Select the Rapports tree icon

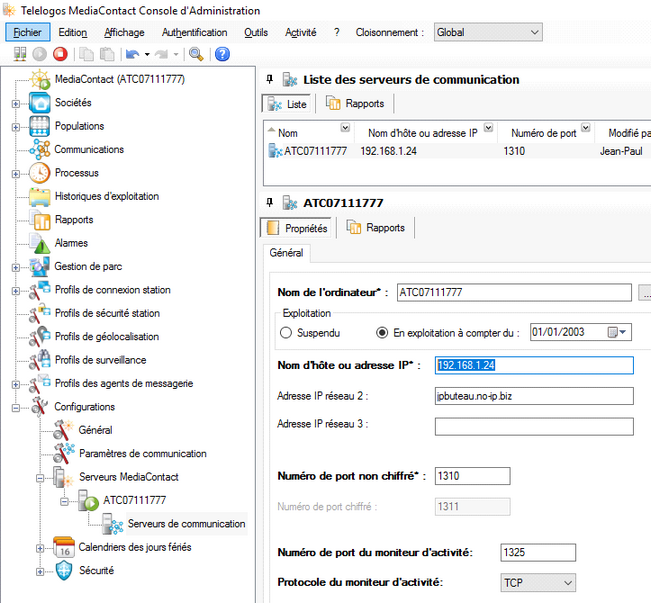(x=40, y=220)
